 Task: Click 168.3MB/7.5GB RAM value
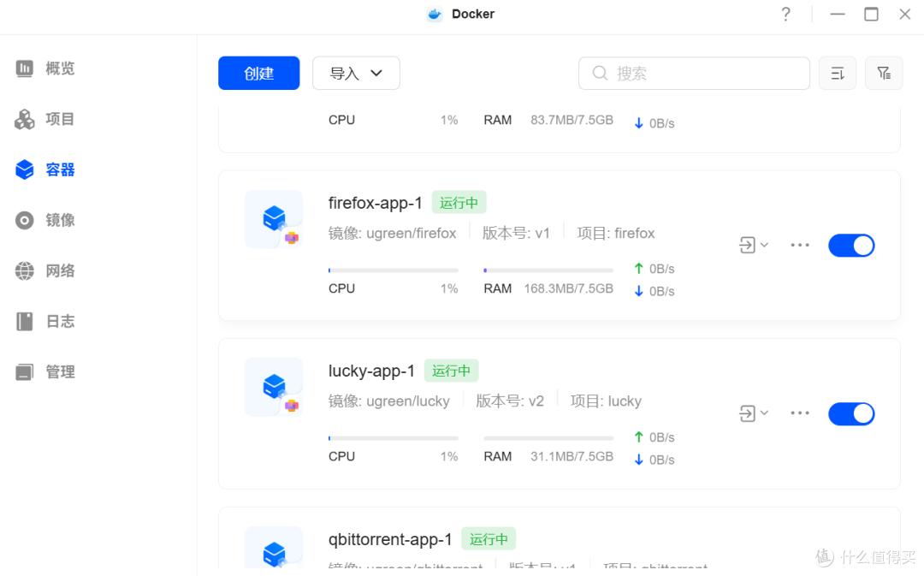569,289
